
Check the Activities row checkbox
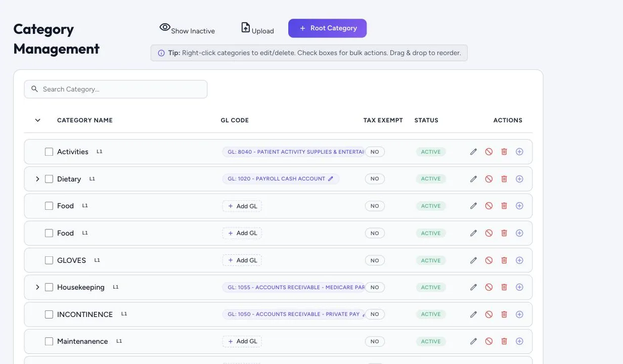(x=49, y=152)
